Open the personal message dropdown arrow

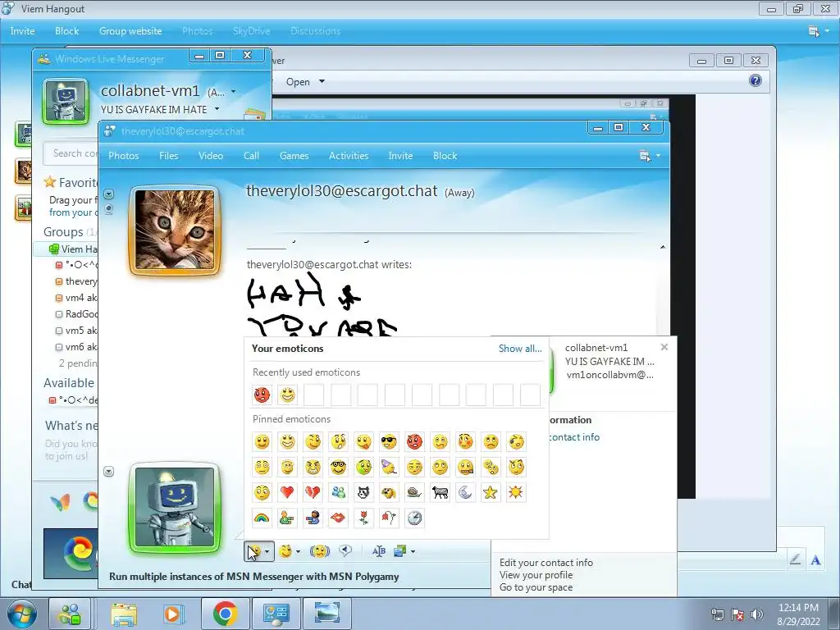click(217, 109)
